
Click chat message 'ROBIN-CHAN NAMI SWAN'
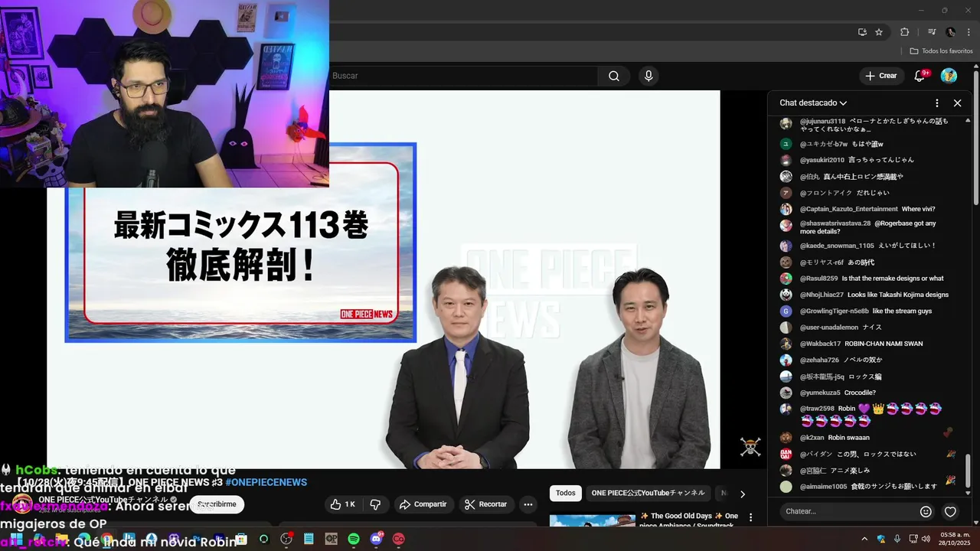pyautogui.click(x=884, y=344)
